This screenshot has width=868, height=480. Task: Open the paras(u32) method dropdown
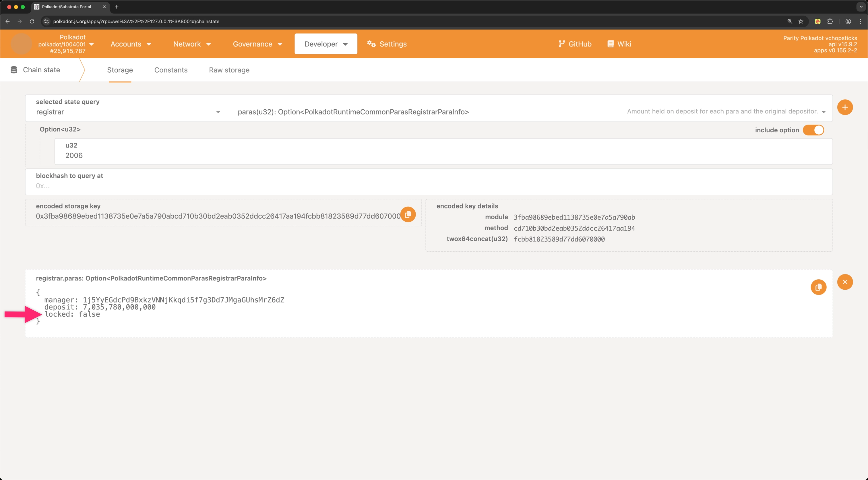[x=824, y=112]
